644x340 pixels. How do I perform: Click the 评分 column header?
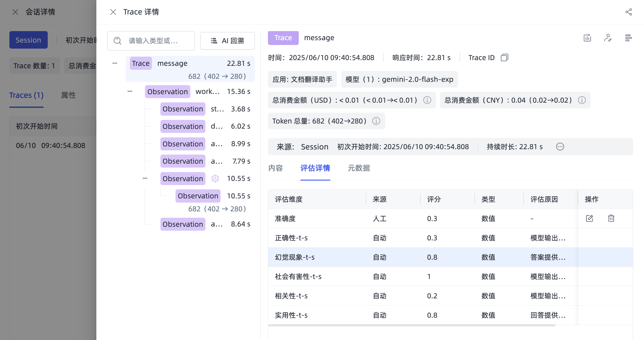pos(434,199)
